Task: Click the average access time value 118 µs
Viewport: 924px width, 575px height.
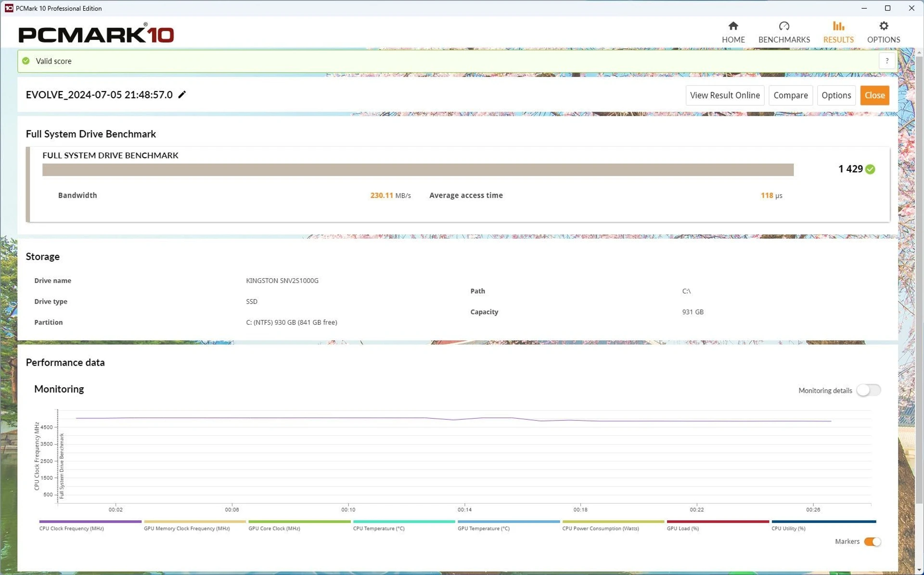Action: click(771, 195)
